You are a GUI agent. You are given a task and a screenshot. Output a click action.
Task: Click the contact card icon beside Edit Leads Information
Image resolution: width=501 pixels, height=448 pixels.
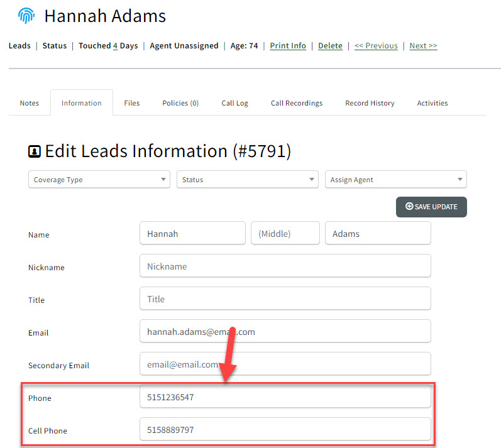(x=35, y=151)
